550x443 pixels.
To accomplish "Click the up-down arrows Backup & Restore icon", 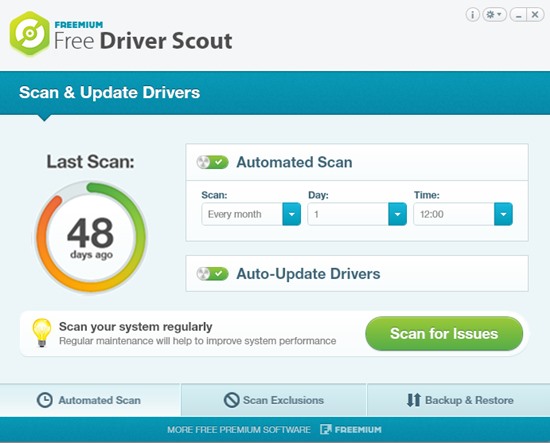I will click(414, 400).
